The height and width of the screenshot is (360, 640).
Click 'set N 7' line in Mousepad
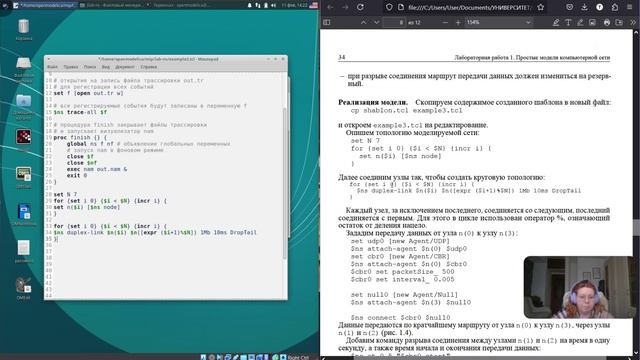coord(65,194)
